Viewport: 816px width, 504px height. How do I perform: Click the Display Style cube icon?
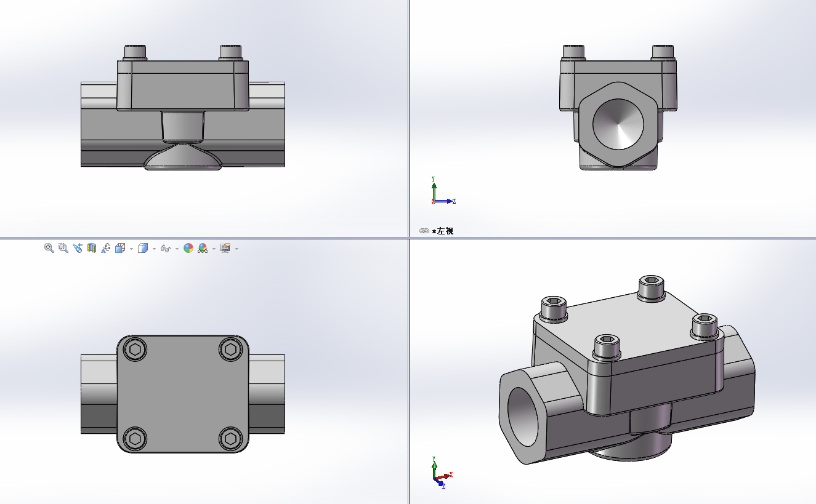[x=143, y=248]
